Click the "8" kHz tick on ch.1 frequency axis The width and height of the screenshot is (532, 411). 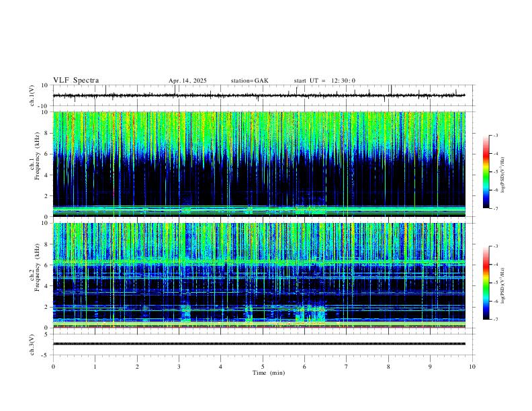47,133
